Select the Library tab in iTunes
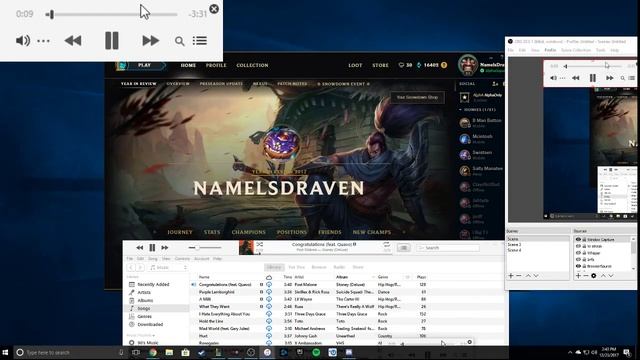Image resolution: width=640 pixels, height=360 pixels. click(x=274, y=267)
